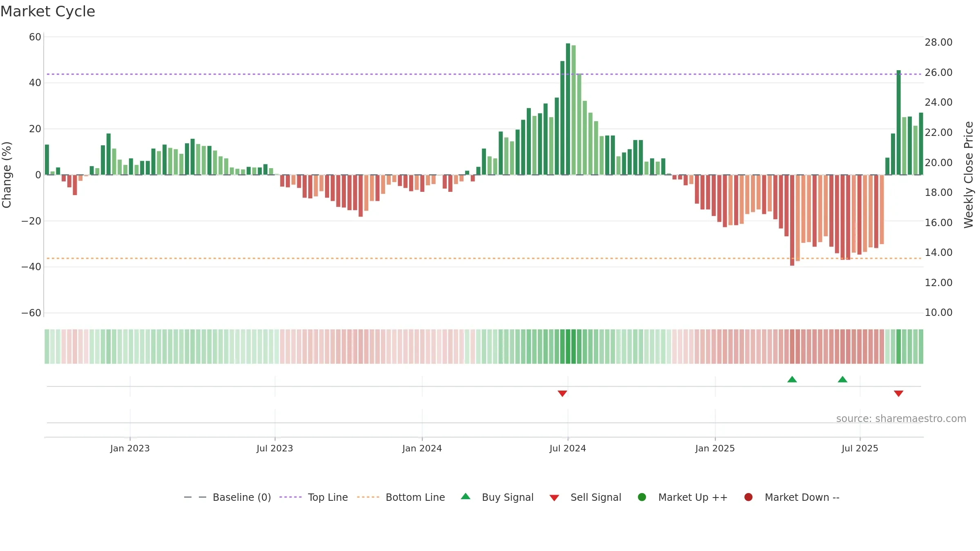Click the gray dashed Baseline legend swatch

195,497
